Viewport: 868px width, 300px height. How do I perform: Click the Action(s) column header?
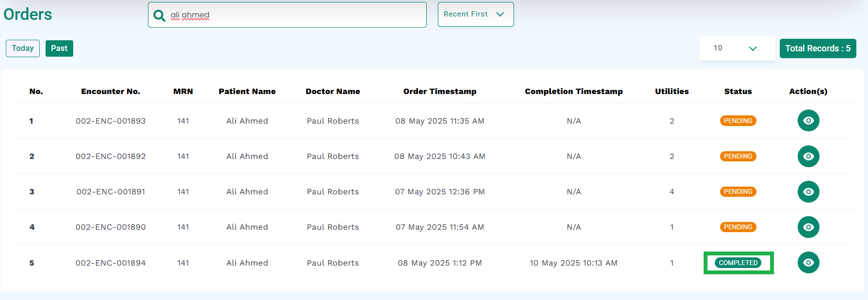click(808, 91)
